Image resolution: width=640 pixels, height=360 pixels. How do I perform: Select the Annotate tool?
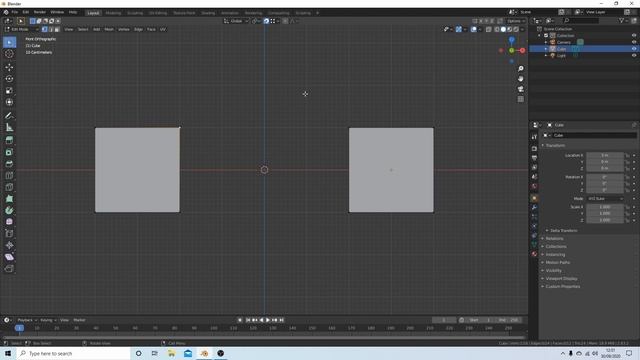[9, 116]
